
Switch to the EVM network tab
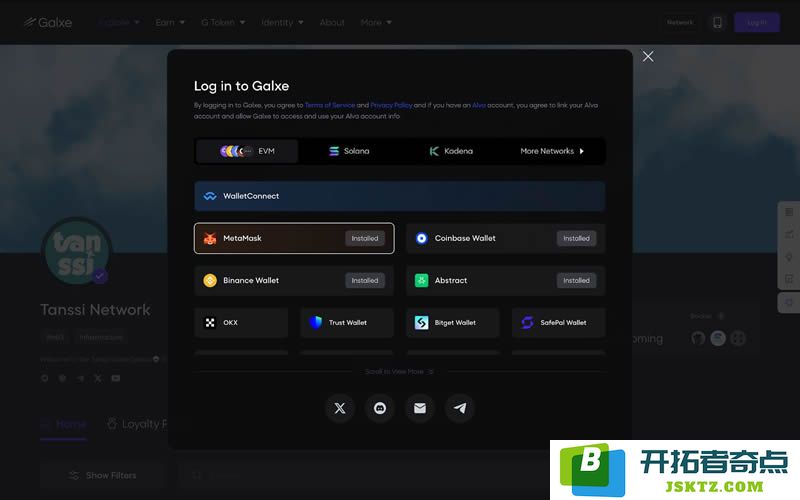coord(247,151)
